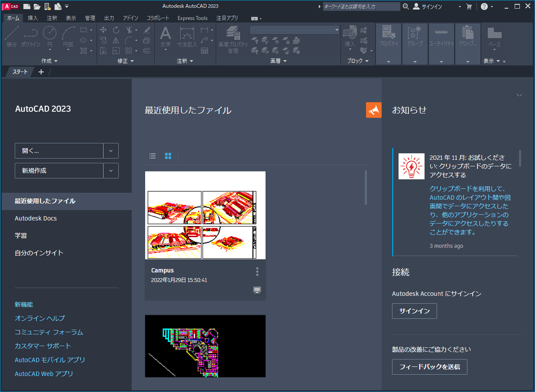535x392 pixels.
Task: Switch to the スタート document tab
Action: tap(19, 72)
